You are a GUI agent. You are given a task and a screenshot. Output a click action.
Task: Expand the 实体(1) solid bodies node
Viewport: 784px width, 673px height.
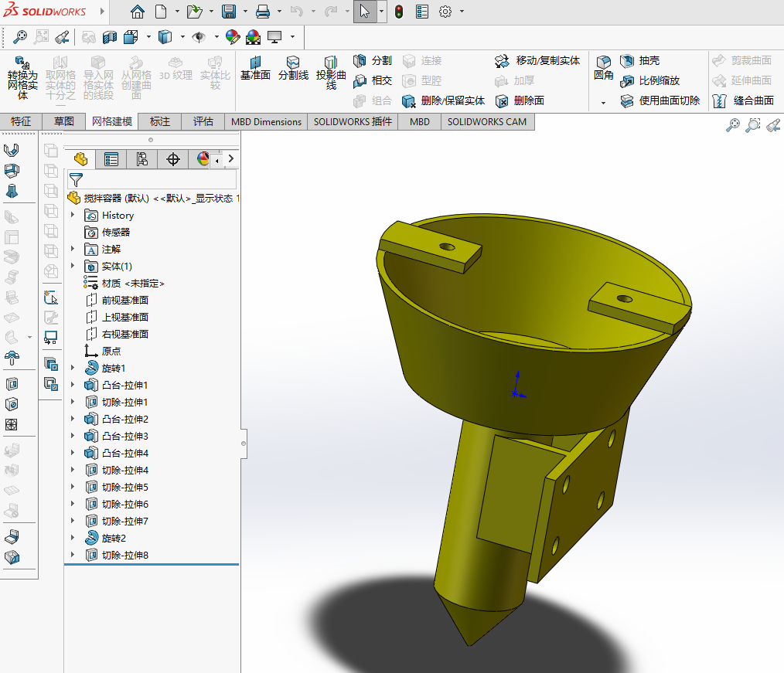pos(73,266)
